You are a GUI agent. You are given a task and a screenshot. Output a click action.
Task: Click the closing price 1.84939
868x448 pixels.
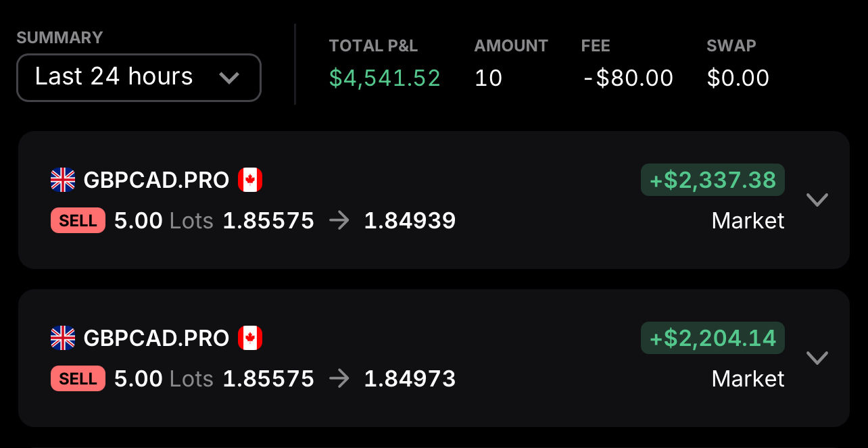click(x=410, y=221)
